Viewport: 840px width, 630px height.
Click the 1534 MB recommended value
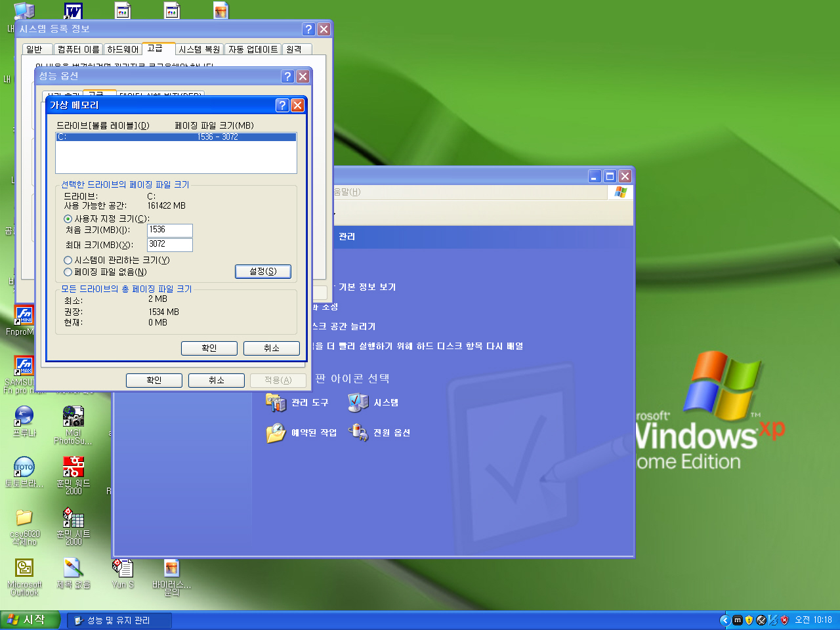pyautogui.click(x=163, y=312)
